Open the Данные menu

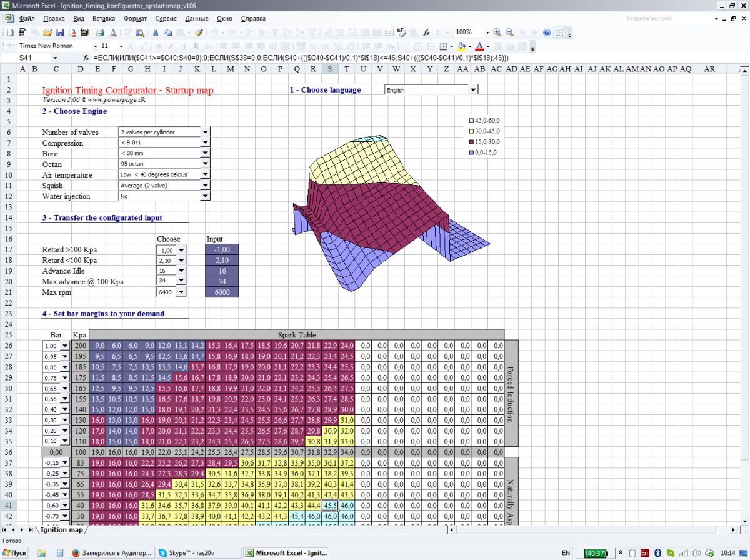click(196, 19)
